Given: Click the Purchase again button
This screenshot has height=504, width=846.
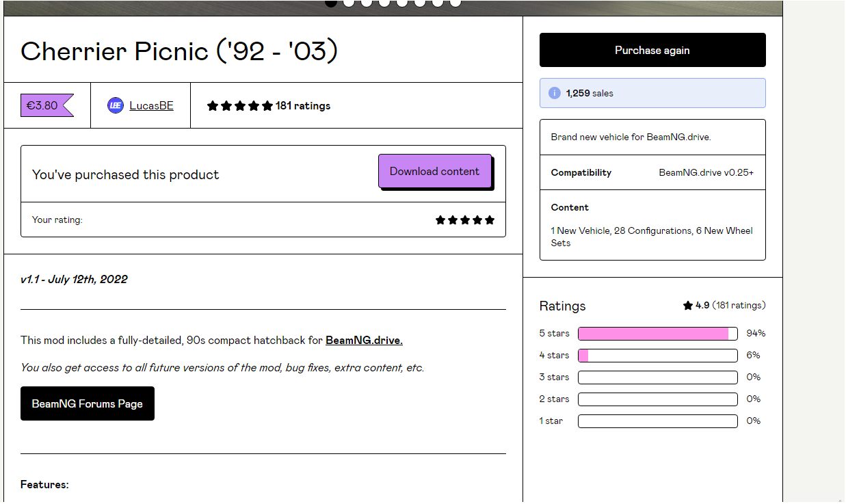Looking at the screenshot, I should coord(652,50).
